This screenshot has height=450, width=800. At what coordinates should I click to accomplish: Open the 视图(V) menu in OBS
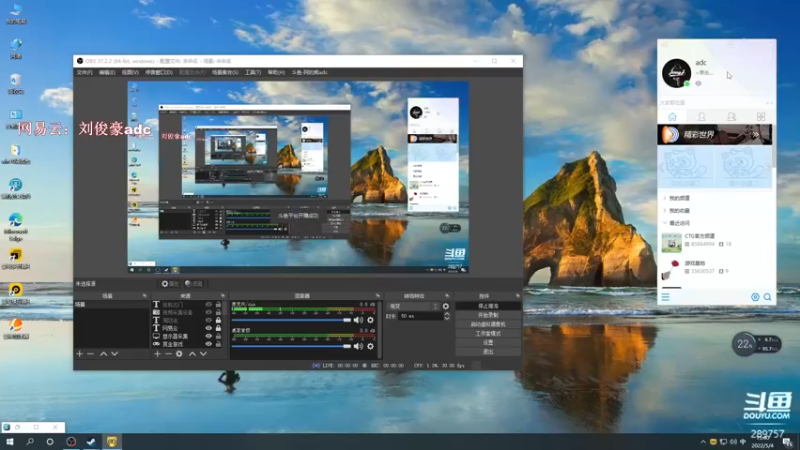pyautogui.click(x=130, y=72)
